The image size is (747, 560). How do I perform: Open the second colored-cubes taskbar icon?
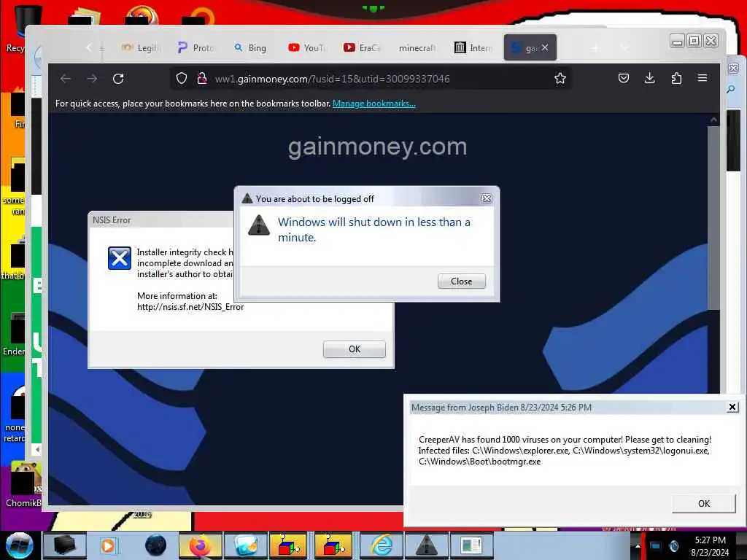(x=333, y=545)
